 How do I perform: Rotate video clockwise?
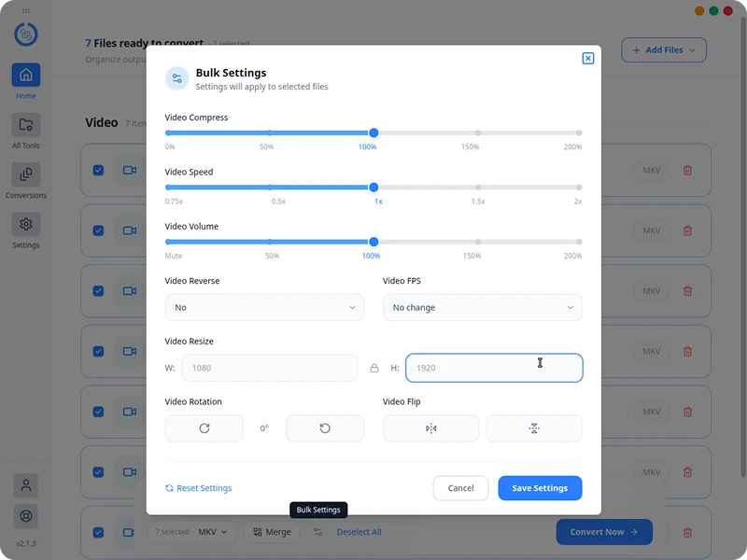[x=204, y=428]
